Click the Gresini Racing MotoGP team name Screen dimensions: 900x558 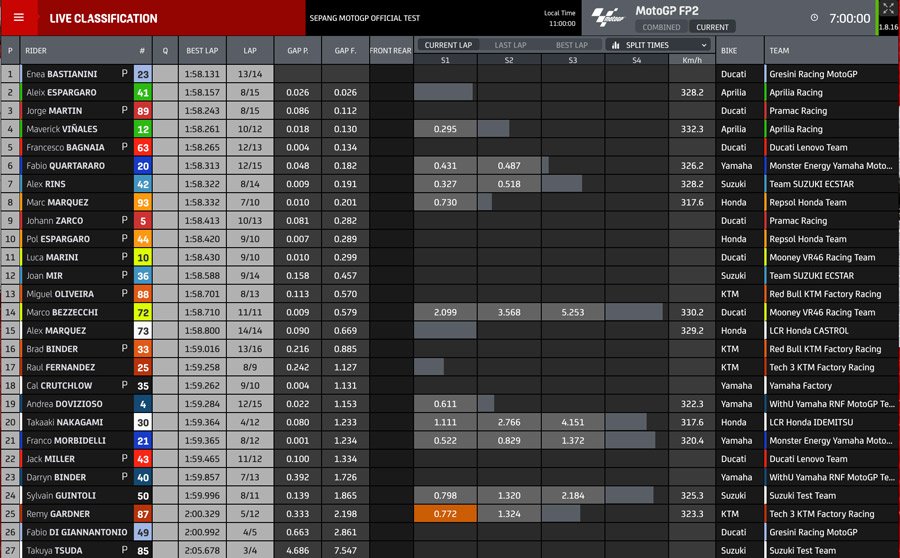point(812,74)
